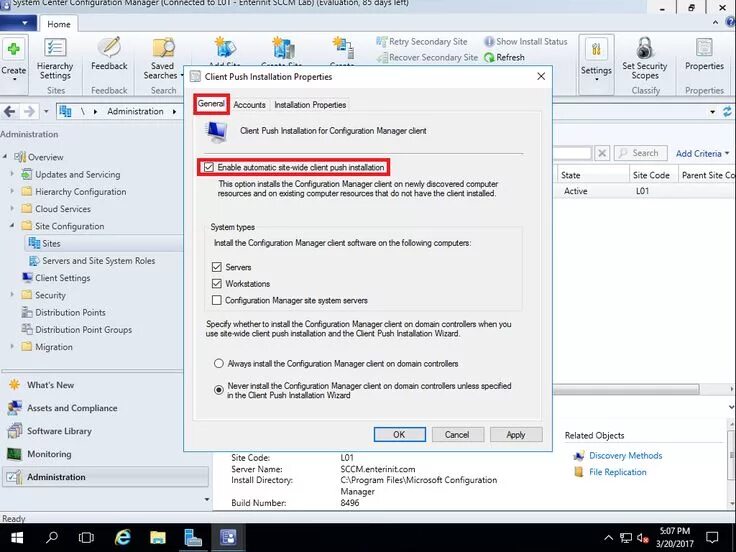
Task: Click the green Create plus icon
Action: coord(14,49)
